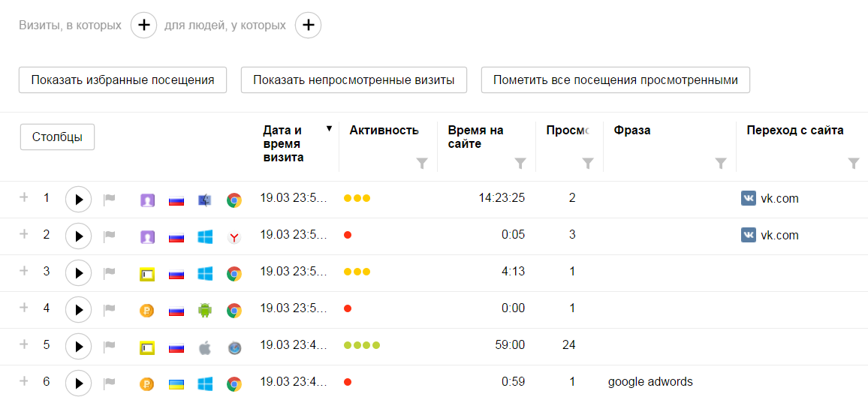Add a people condition after "для людей, у которых"

(x=309, y=26)
